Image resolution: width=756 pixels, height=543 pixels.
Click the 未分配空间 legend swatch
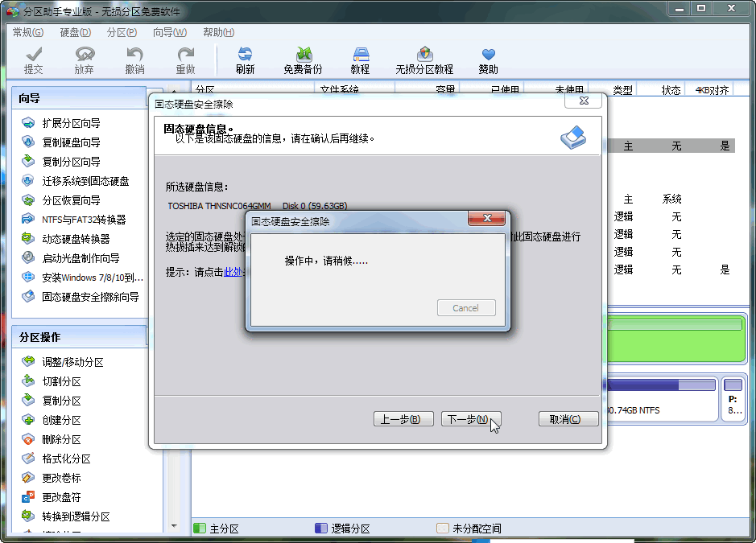tap(442, 529)
